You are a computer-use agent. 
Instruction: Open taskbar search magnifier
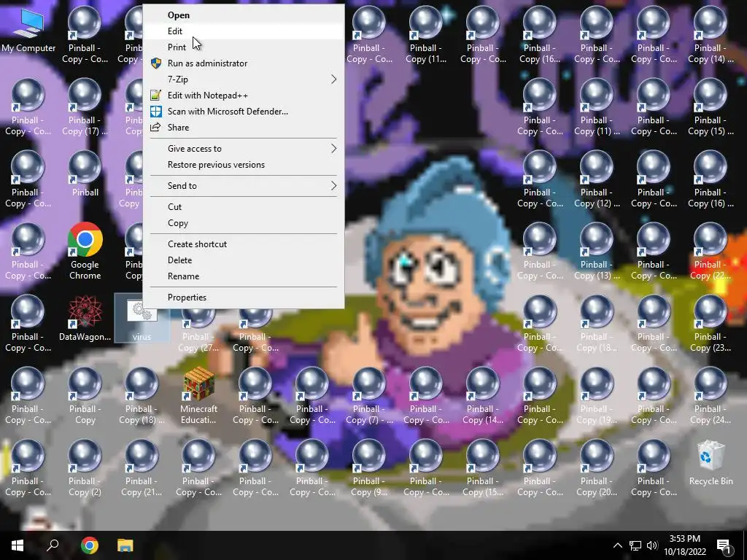[x=53, y=545]
